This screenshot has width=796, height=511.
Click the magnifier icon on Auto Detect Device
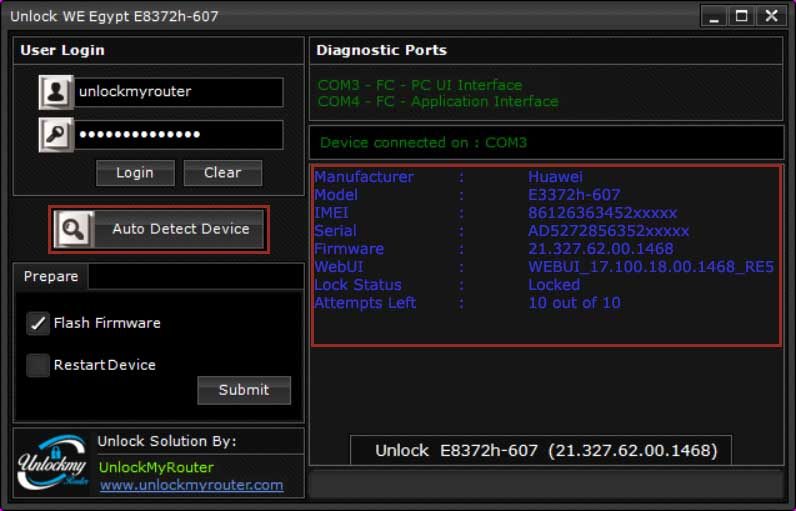tap(74, 229)
